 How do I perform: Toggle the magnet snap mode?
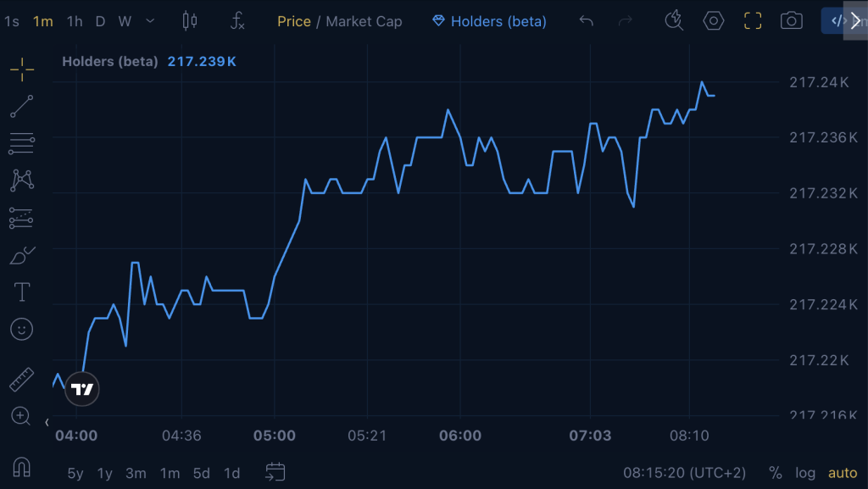21,468
